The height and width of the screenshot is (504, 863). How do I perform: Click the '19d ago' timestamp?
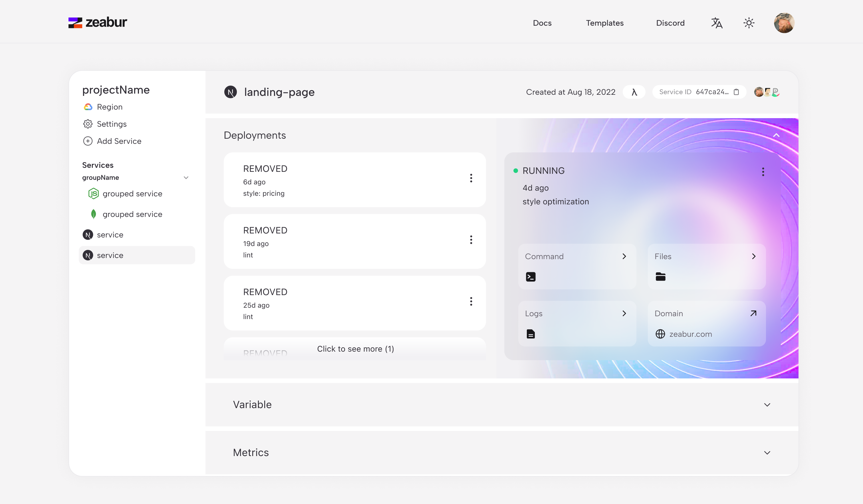(256, 244)
